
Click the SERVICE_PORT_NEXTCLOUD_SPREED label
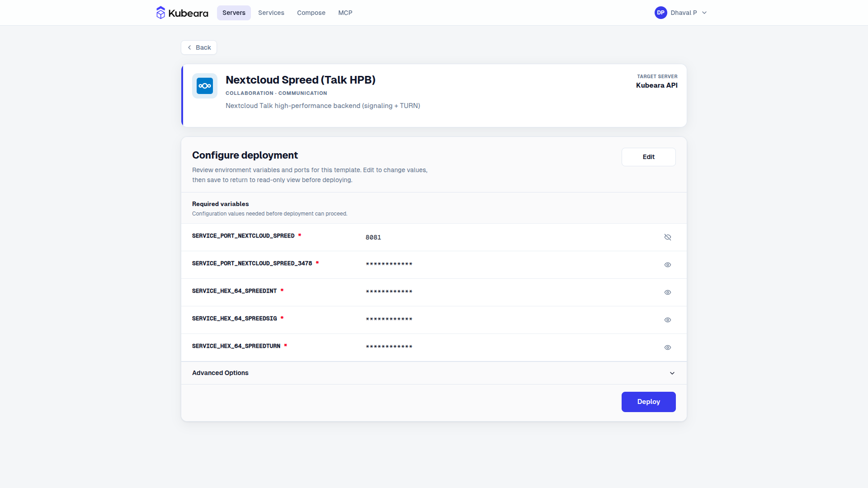click(243, 236)
